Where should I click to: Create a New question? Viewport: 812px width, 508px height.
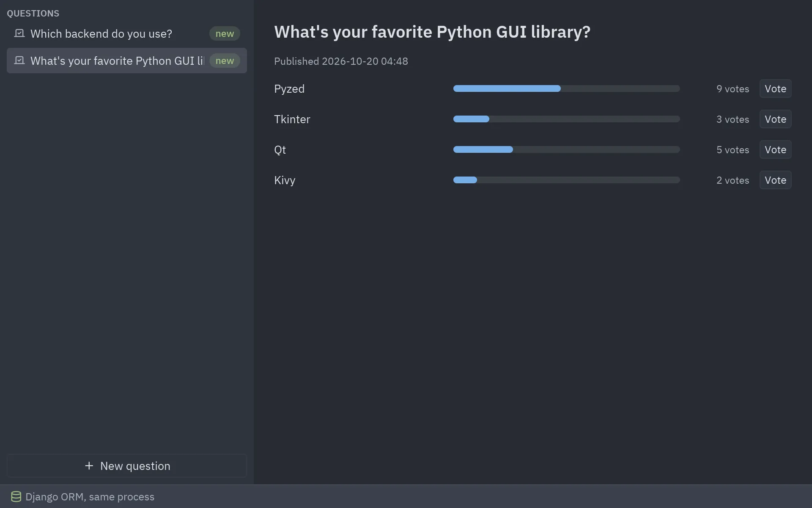pyautogui.click(x=127, y=466)
